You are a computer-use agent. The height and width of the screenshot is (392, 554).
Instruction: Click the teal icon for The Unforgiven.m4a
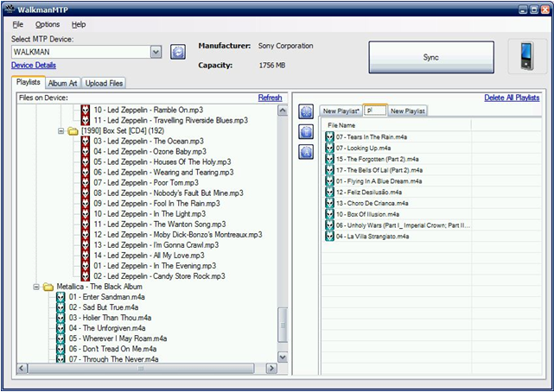60,328
